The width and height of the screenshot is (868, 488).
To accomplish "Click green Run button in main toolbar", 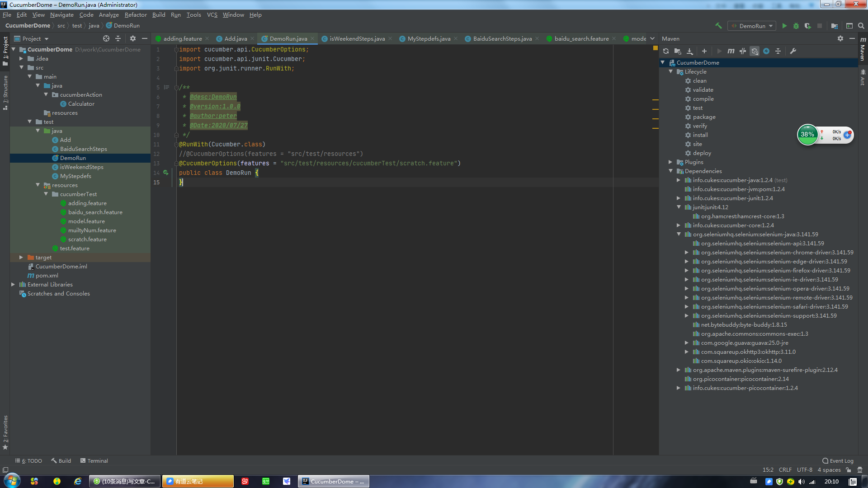I will tap(784, 26).
